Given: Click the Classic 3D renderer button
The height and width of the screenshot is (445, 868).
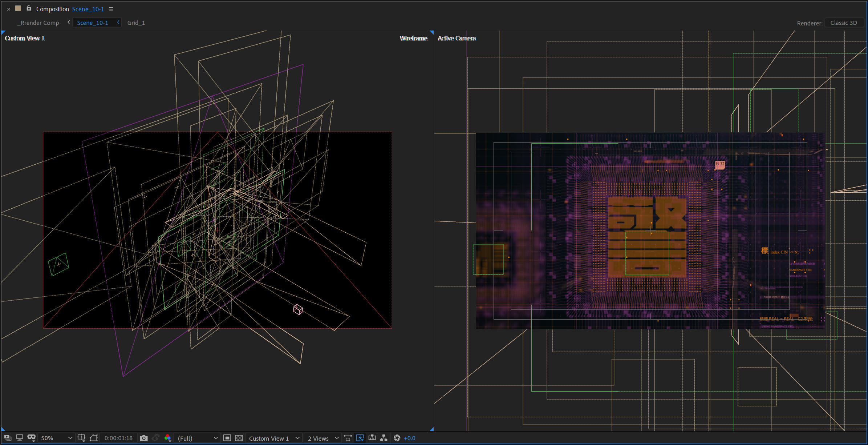Looking at the screenshot, I should pos(843,23).
